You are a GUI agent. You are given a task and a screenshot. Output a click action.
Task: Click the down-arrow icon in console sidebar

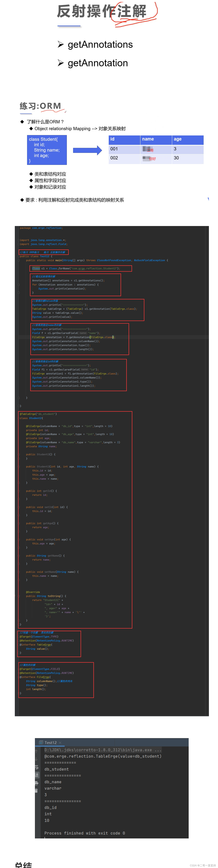pos(36,759)
